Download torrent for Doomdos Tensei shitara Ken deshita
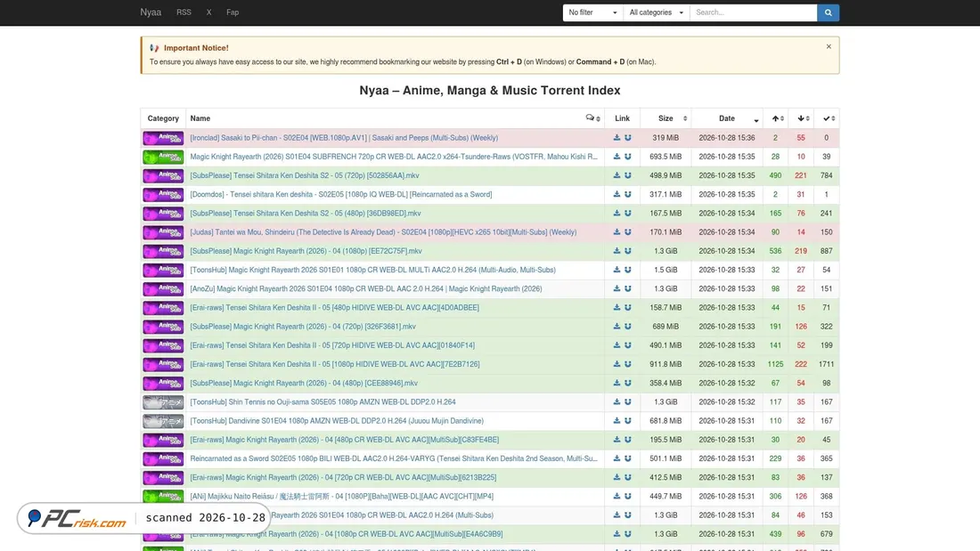This screenshot has width=980, height=551. coord(617,194)
